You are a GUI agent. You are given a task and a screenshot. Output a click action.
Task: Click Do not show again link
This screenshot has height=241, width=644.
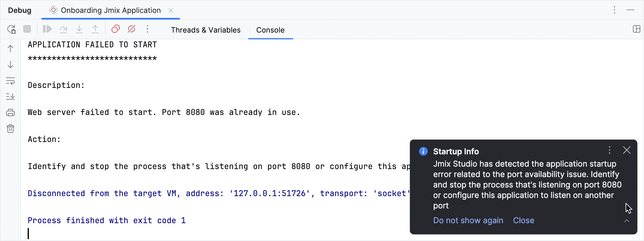(468, 220)
